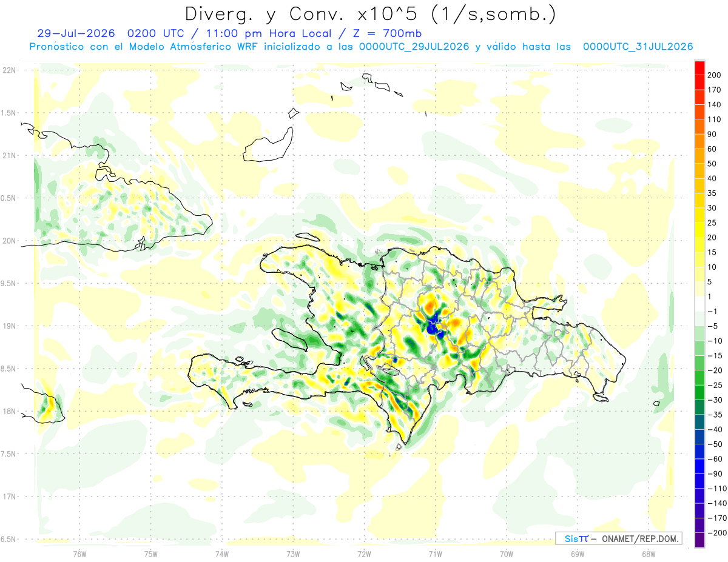Click the '76W' longitude label
This screenshot has width=728, height=562.
[79, 554]
